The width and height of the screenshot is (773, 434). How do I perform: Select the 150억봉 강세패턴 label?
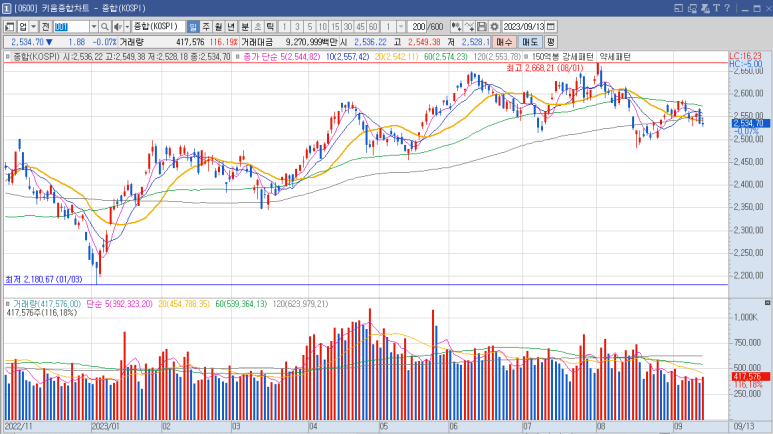(x=562, y=57)
